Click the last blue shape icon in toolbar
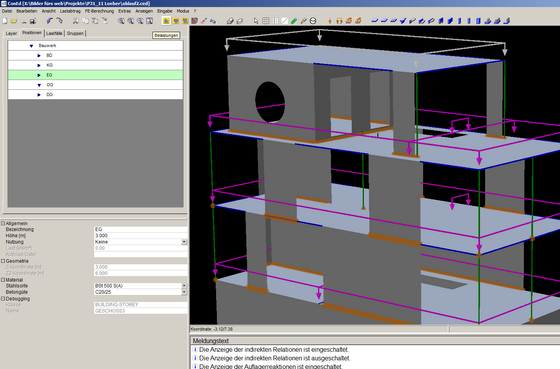 (x=506, y=21)
